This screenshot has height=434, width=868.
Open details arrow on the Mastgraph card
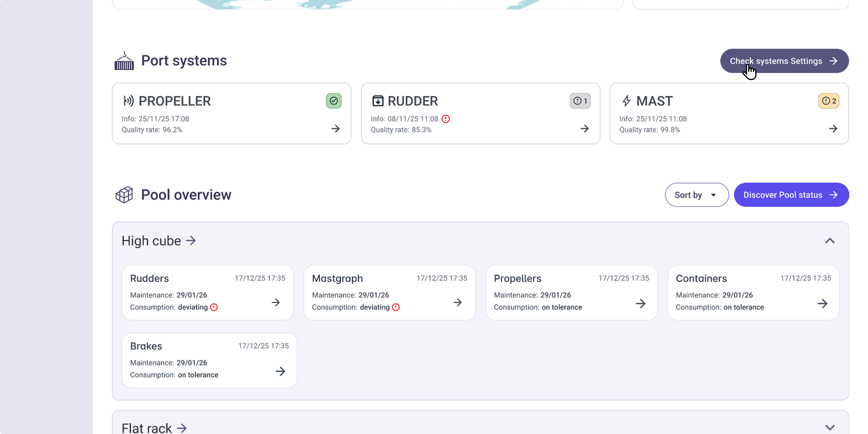point(458,302)
